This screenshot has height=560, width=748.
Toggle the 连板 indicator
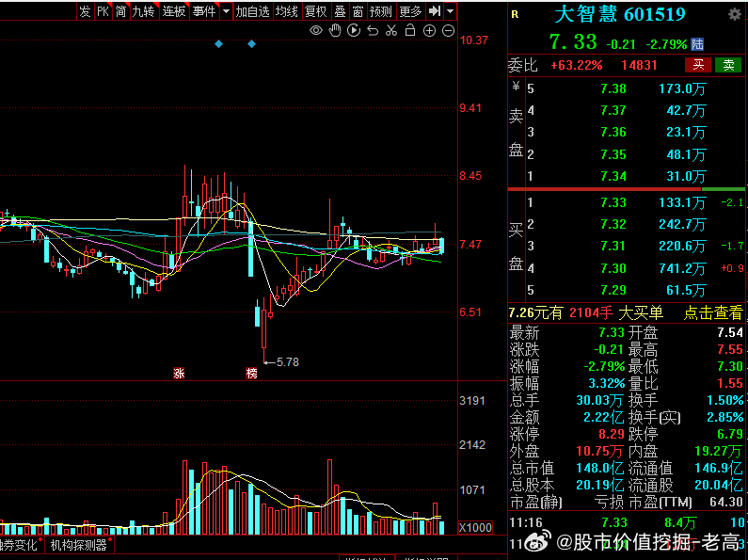(x=174, y=11)
